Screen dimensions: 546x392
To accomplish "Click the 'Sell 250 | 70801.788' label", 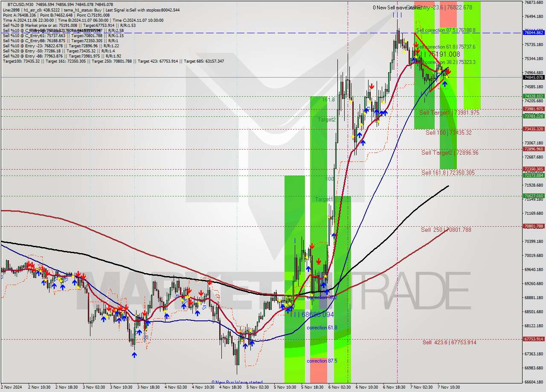I will tap(446, 230).
